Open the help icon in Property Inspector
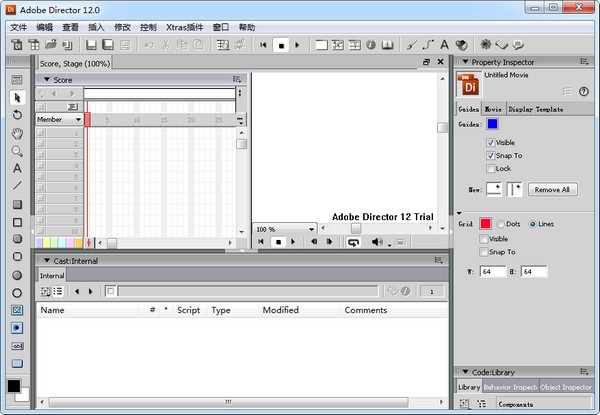Viewport: 600px width, 415px height. [x=583, y=91]
